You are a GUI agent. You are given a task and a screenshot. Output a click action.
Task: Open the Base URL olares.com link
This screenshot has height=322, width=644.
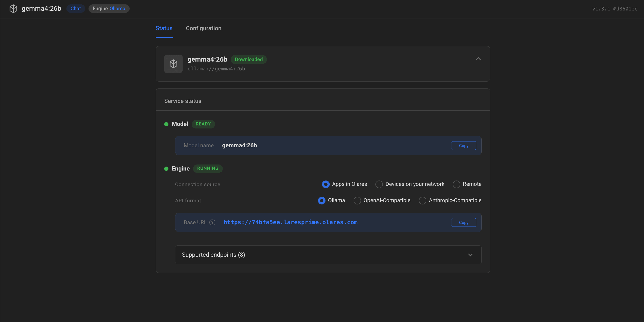coord(290,222)
